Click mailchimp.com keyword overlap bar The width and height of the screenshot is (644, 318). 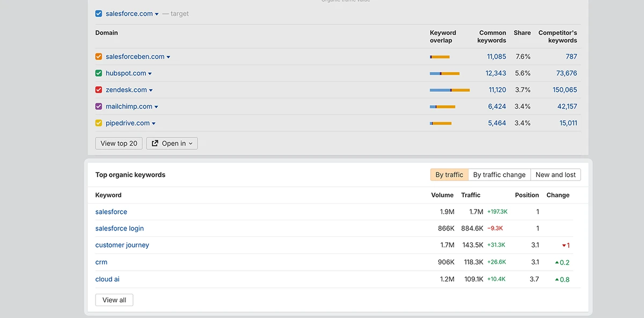(x=442, y=106)
